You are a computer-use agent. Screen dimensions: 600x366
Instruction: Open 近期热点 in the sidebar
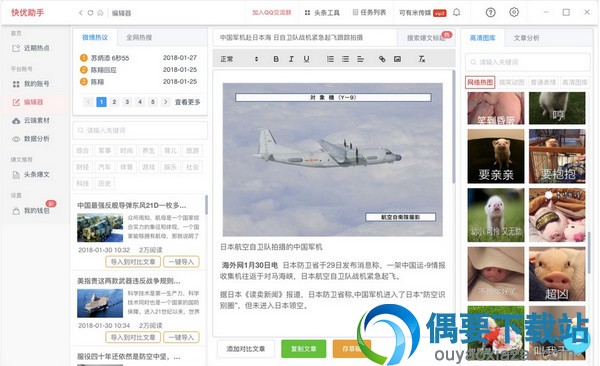[31, 48]
